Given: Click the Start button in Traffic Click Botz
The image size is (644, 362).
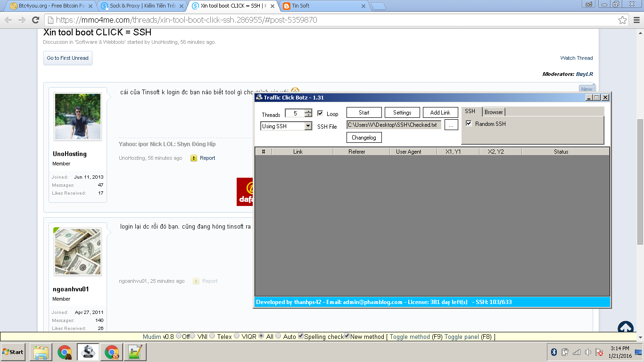Looking at the screenshot, I should 364,113.
